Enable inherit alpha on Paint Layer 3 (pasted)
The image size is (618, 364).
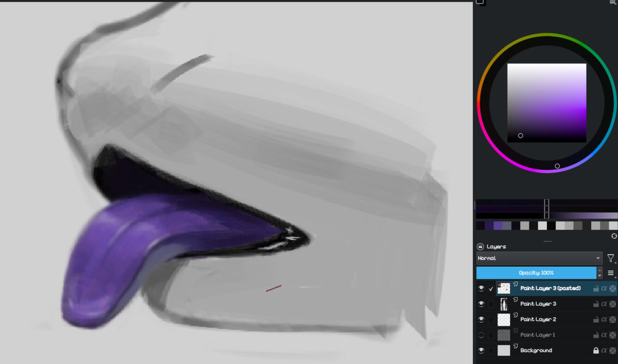(604, 288)
